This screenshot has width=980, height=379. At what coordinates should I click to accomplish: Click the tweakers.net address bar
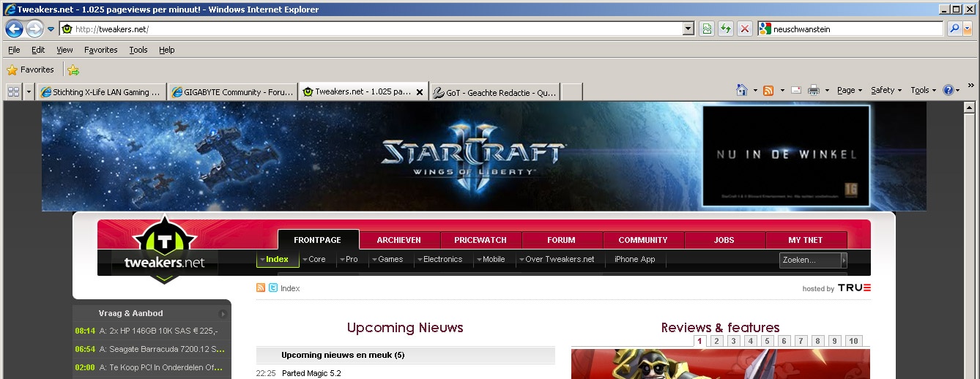click(x=371, y=29)
